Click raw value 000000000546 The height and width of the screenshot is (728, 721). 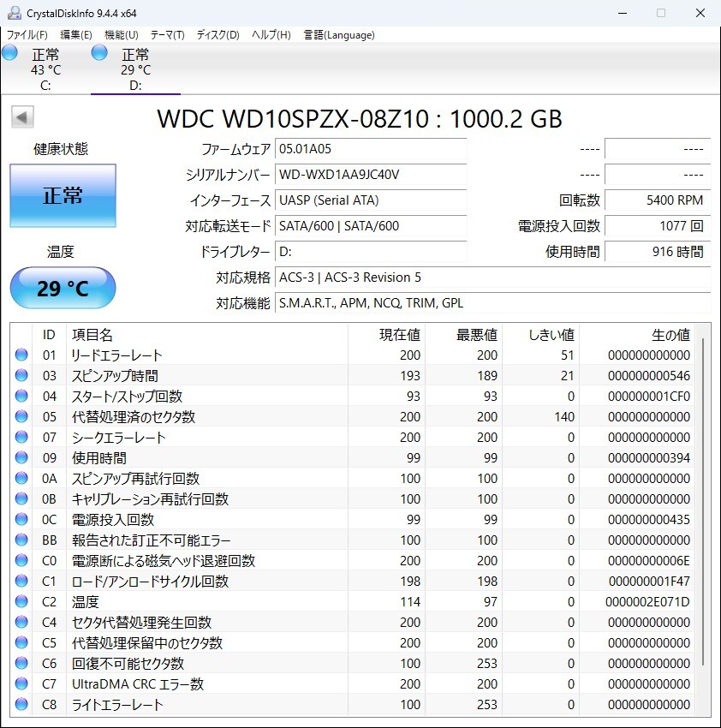[x=648, y=376]
